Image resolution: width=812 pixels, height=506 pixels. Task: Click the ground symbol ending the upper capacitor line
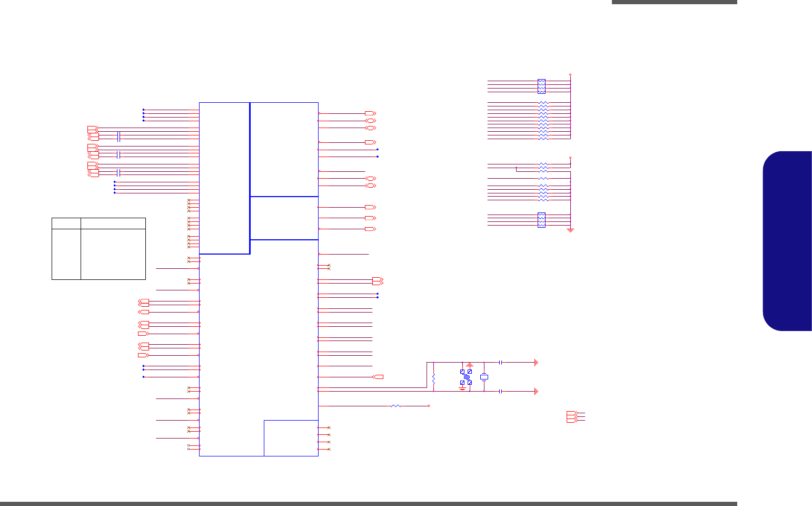536,362
